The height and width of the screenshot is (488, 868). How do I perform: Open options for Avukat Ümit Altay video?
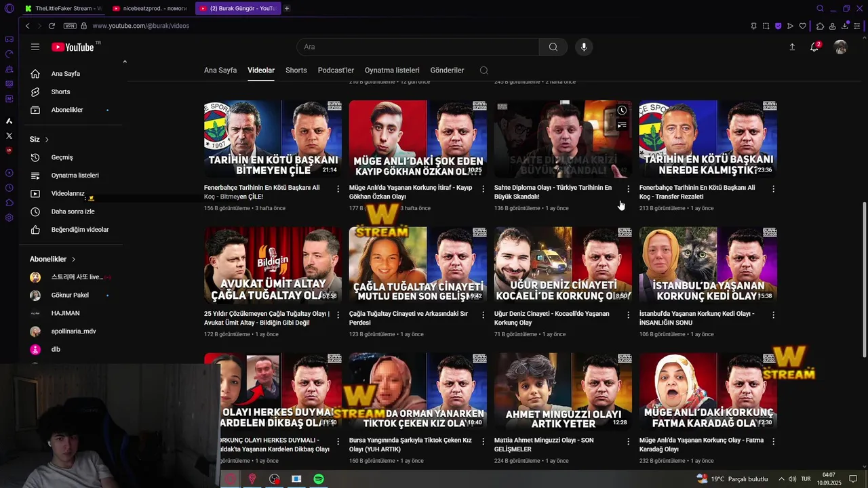(x=338, y=314)
